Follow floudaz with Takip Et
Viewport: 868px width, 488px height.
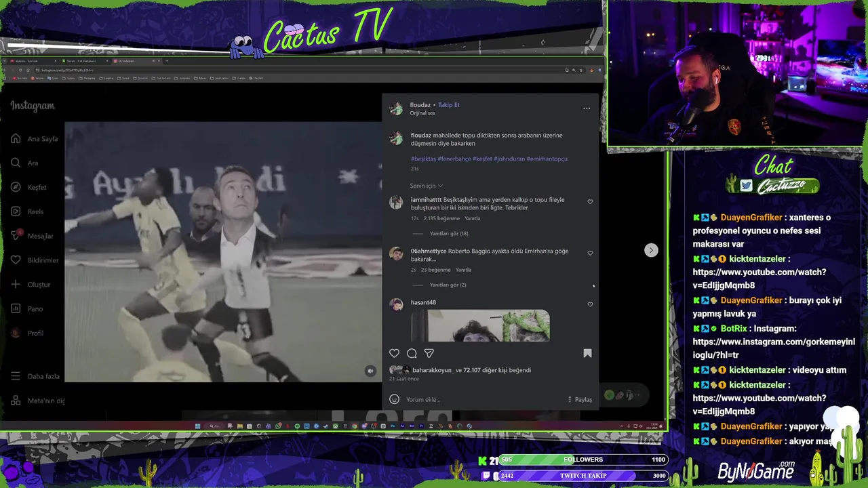(449, 105)
